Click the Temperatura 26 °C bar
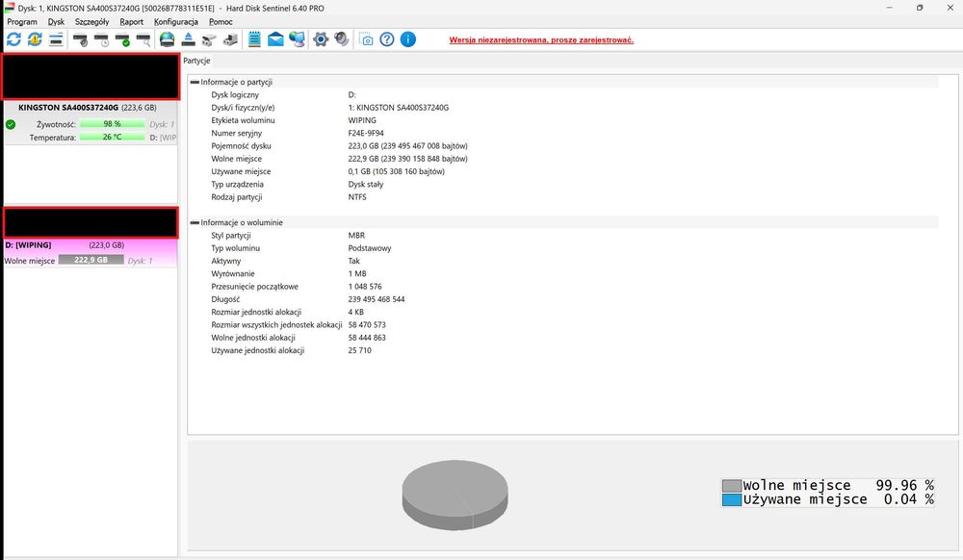 pos(112,137)
